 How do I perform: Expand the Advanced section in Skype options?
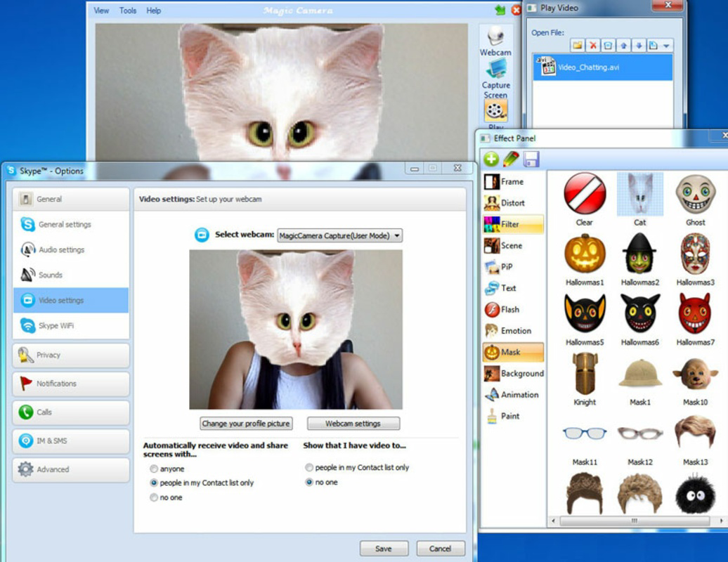[70, 469]
